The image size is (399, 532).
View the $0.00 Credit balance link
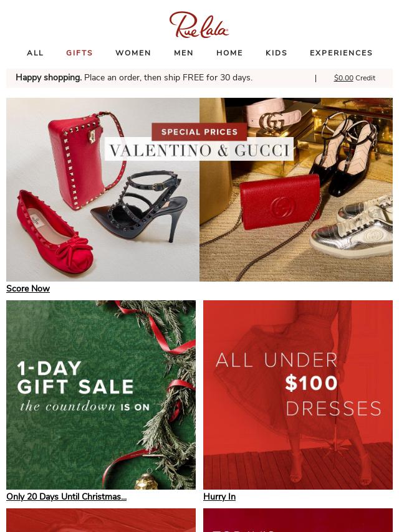pyautogui.click(x=355, y=78)
